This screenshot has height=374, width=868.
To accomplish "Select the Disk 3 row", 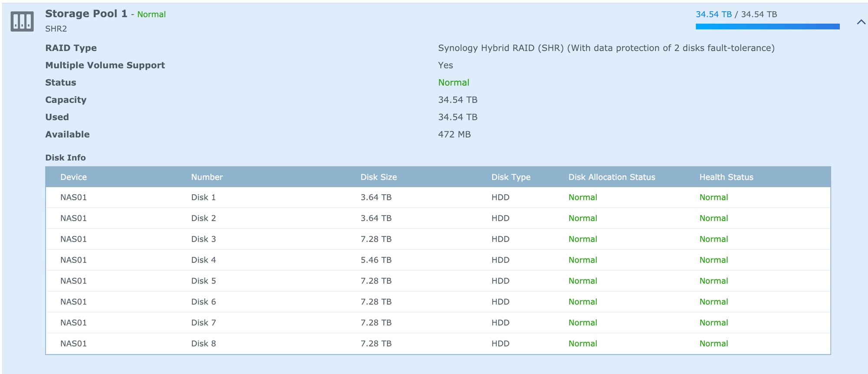I will (x=438, y=239).
